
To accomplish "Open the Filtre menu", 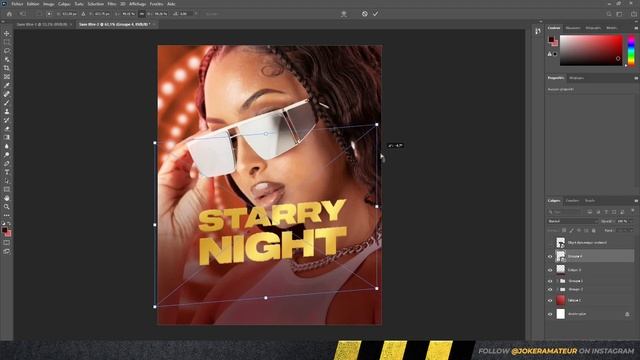I will pyautogui.click(x=111, y=4).
